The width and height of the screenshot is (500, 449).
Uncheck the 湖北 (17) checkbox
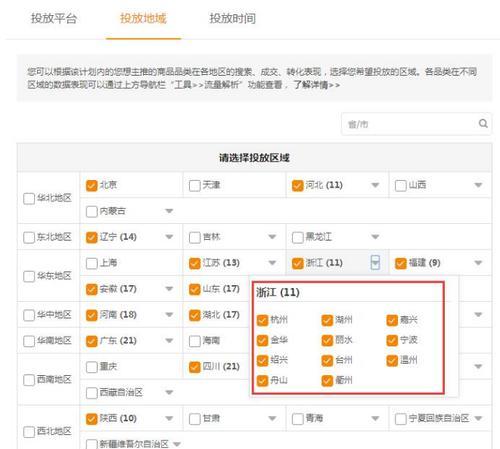click(194, 315)
